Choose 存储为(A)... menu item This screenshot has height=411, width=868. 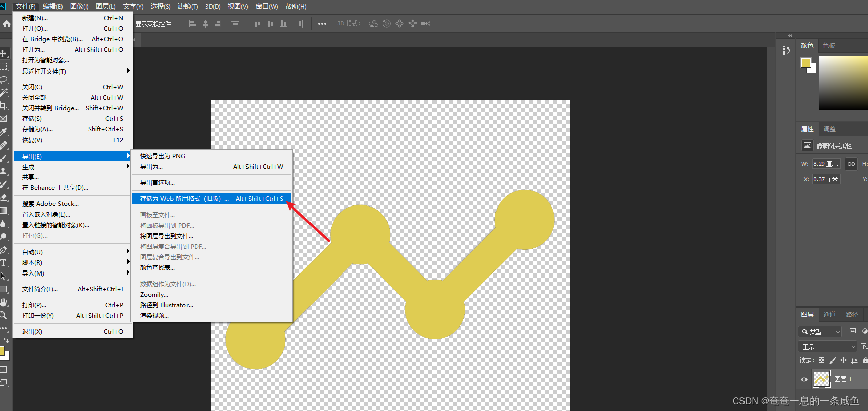(x=73, y=129)
